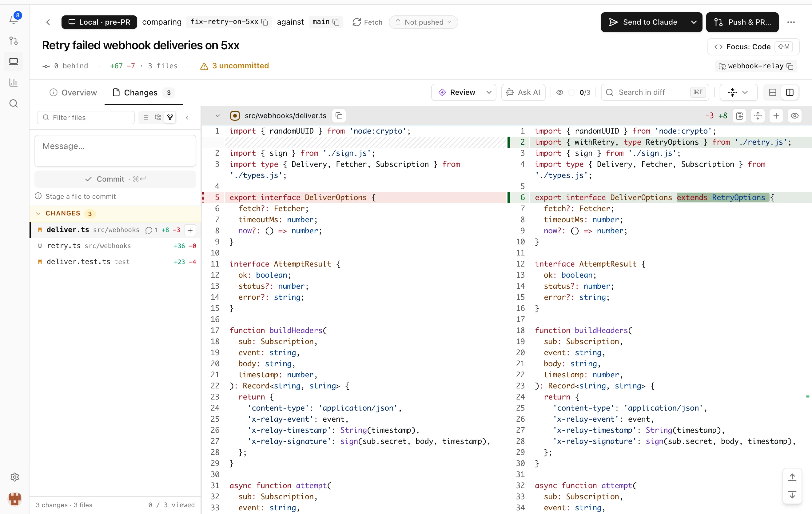812x514 pixels.
Task: Click the Fetch button
Action: [367, 22]
